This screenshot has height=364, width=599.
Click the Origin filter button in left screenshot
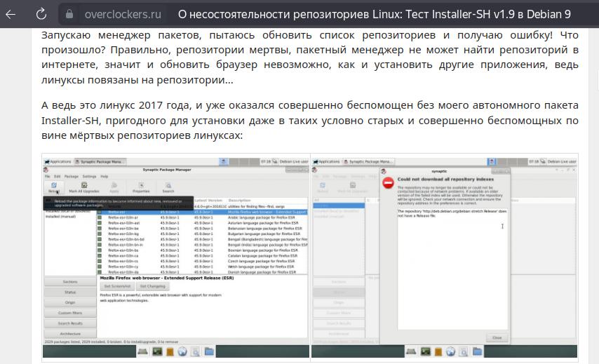point(70,302)
